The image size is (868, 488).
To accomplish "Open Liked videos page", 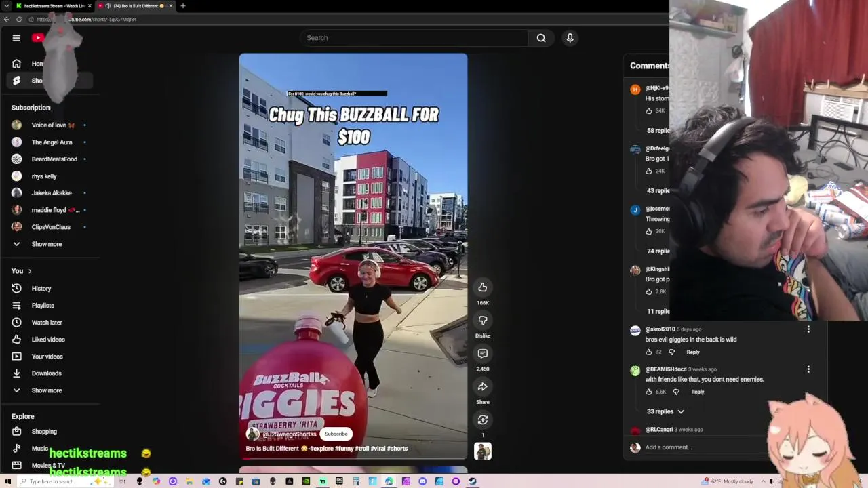I will 48,340.
